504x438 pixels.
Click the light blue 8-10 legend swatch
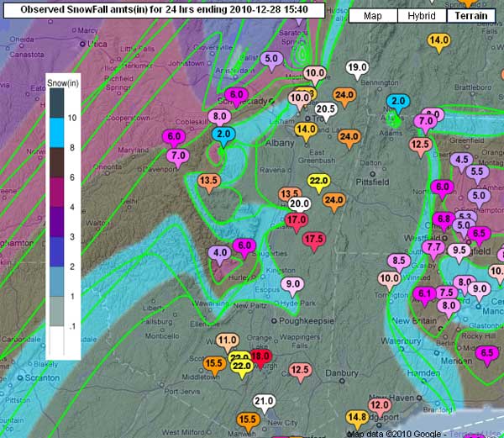(x=57, y=133)
